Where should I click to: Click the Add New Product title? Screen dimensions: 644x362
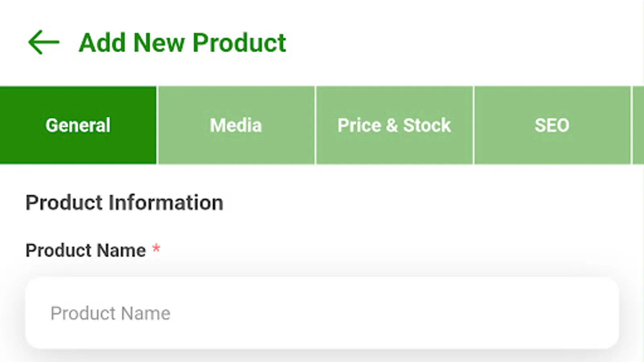click(x=182, y=43)
